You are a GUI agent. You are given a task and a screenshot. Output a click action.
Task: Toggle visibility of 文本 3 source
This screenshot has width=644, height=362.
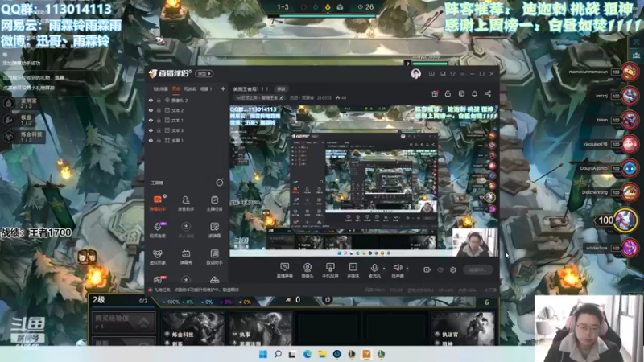(x=151, y=130)
